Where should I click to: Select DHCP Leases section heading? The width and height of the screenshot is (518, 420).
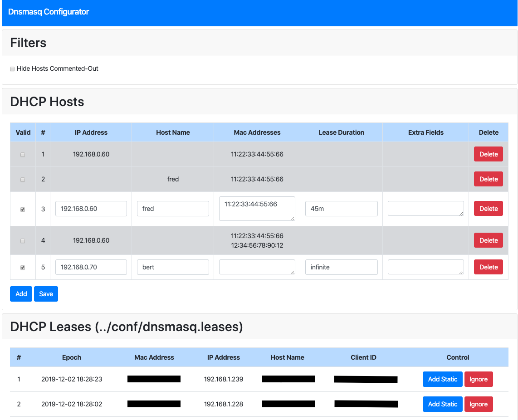point(127,327)
